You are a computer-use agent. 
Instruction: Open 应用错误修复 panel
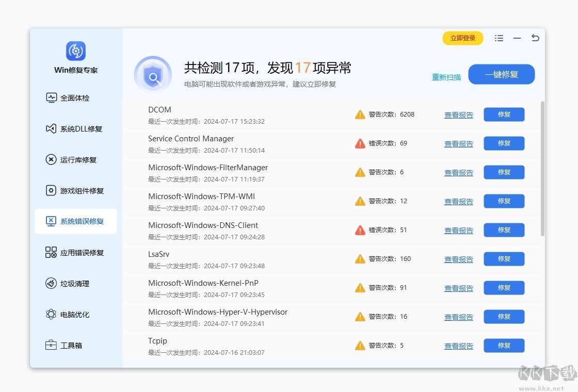76,252
